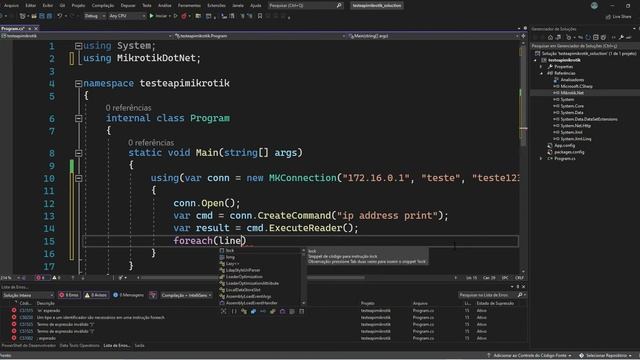Click the Collapse All icon in Solution Explorer toolbar
Viewport: 640px width, 360px height.
(x=596, y=37)
